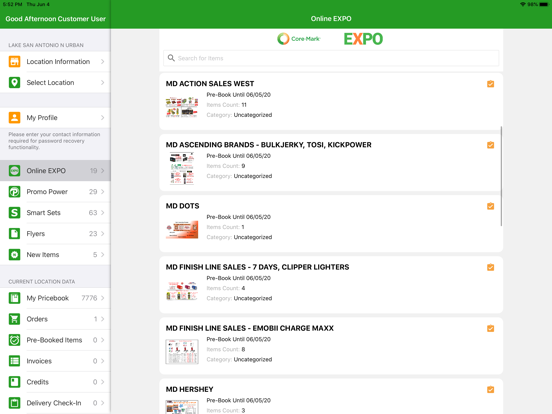Screen dimensions: 552x414
Task: Open MD FINISH LINE SALES - 7 DAYS title
Action: [x=257, y=267]
